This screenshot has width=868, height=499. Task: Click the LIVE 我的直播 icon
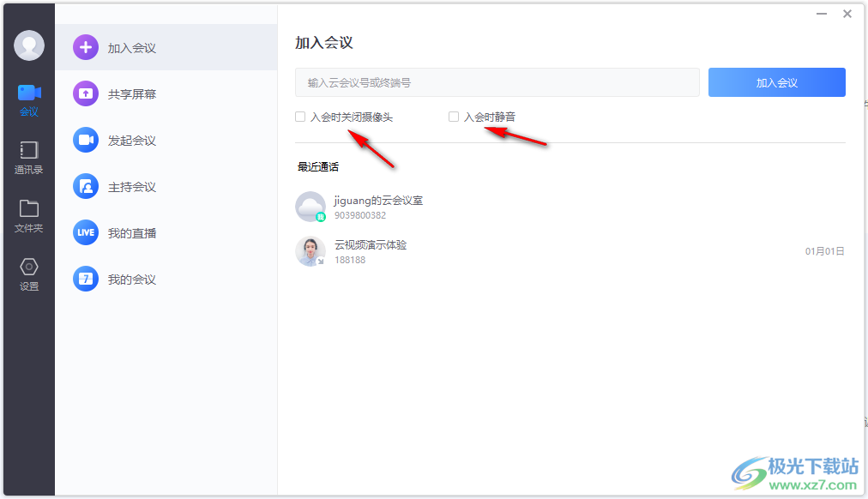(86, 232)
